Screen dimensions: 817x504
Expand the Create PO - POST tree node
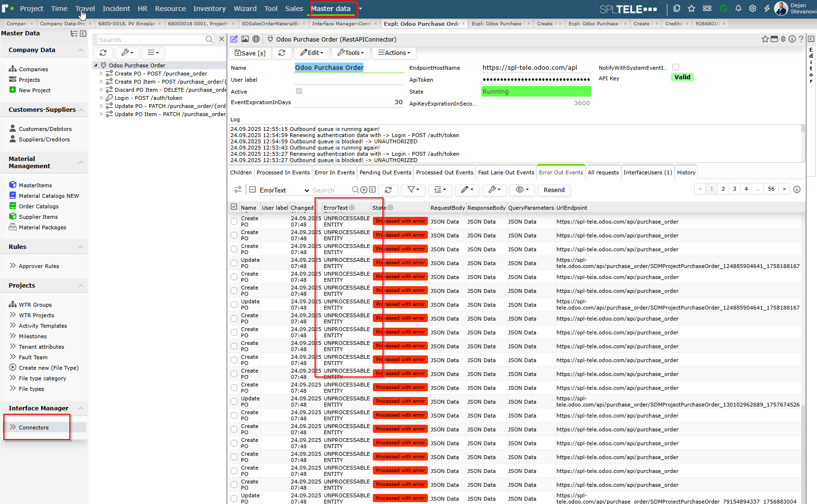coord(101,74)
